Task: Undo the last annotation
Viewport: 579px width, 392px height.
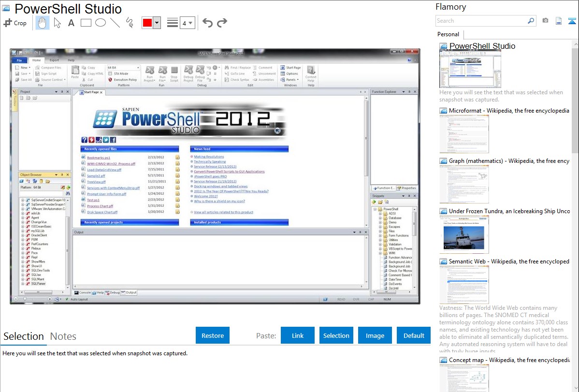Action: pos(207,23)
